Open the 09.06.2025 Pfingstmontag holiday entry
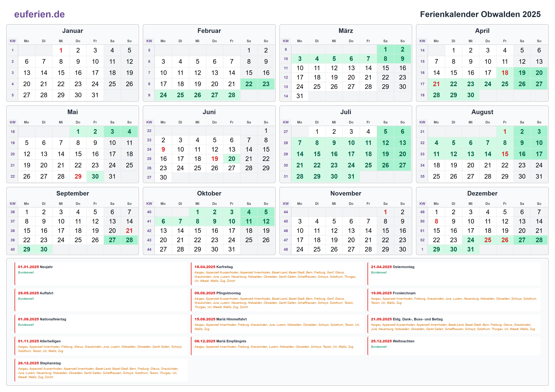Screen dimensions: 555x392 277,300
